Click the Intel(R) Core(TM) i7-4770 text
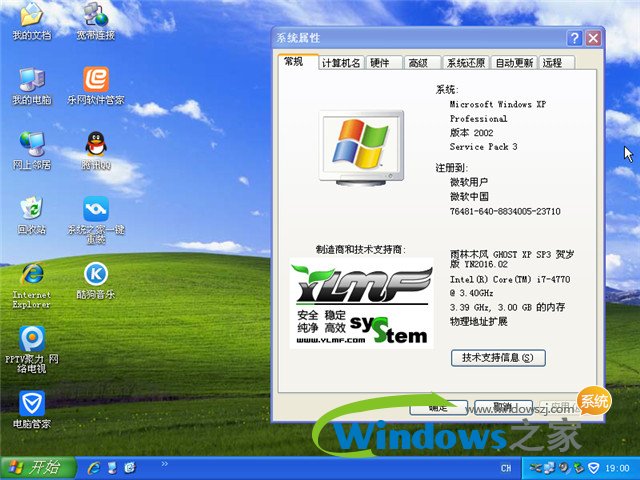The image size is (640, 480). pyautogui.click(x=510, y=280)
